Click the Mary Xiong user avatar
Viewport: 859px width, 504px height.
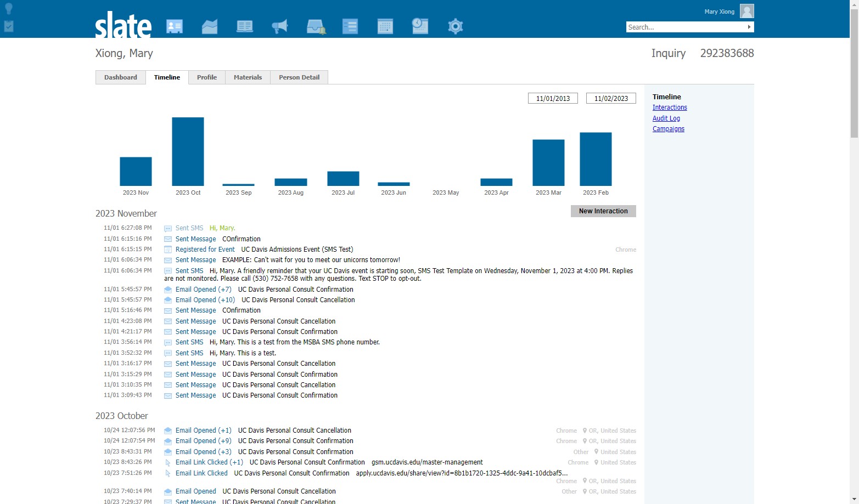pyautogui.click(x=747, y=11)
